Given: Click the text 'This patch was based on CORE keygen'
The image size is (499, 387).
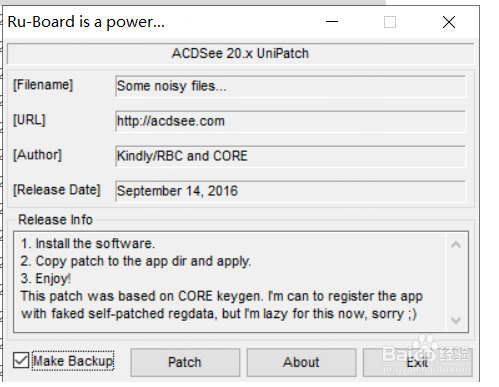Looking at the screenshot, I should click(141, 296).
